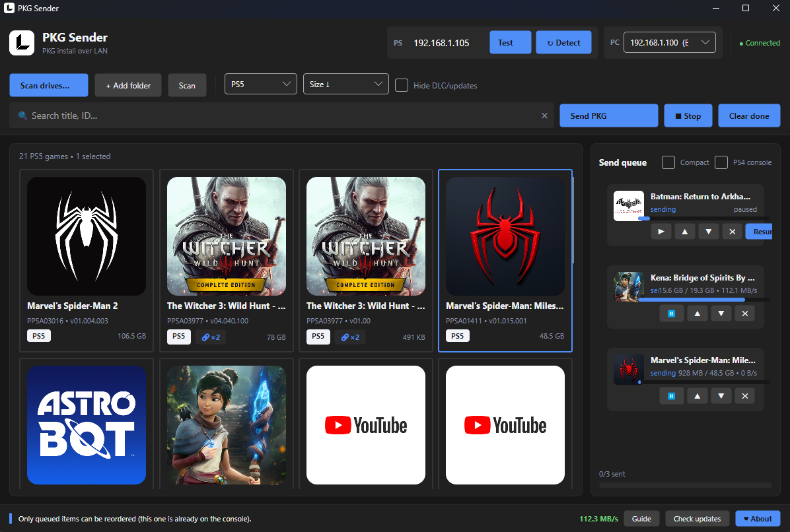Click the 106.5 GB size text
Screen dimensions: 790x532
click(x=132, y=336)
